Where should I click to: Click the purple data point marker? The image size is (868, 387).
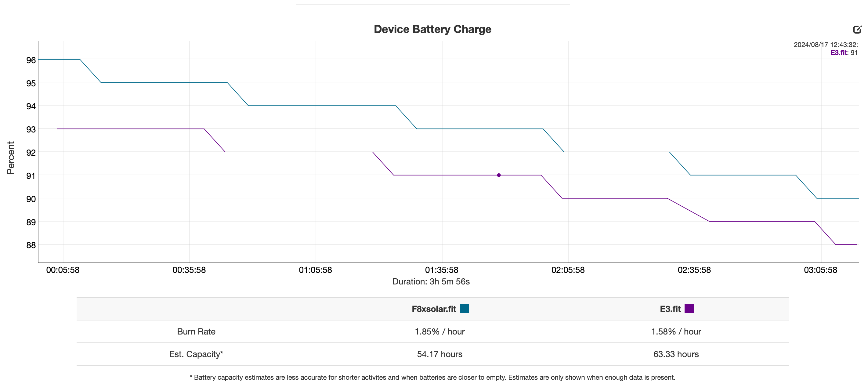tap(499, 175)
